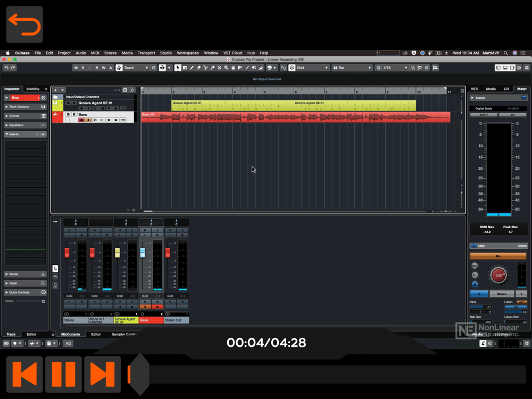Click the track list search magnifier

pos(132,90)
